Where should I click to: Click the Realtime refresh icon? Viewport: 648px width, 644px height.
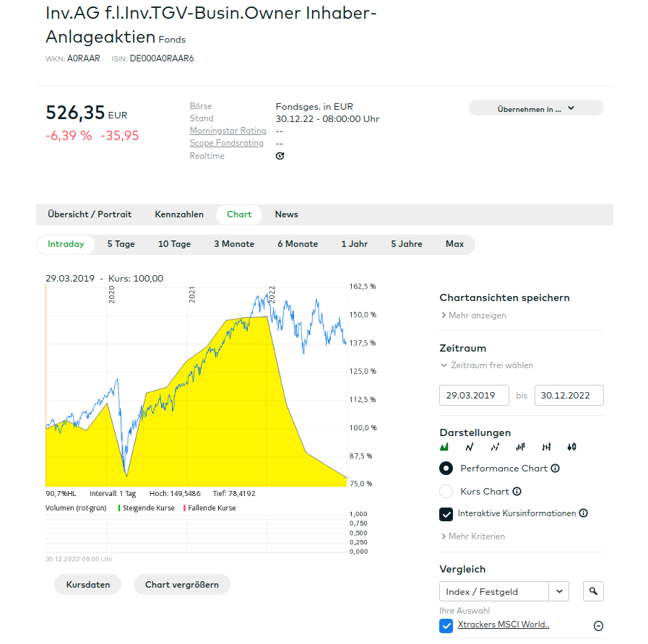(x=280, y=156)
